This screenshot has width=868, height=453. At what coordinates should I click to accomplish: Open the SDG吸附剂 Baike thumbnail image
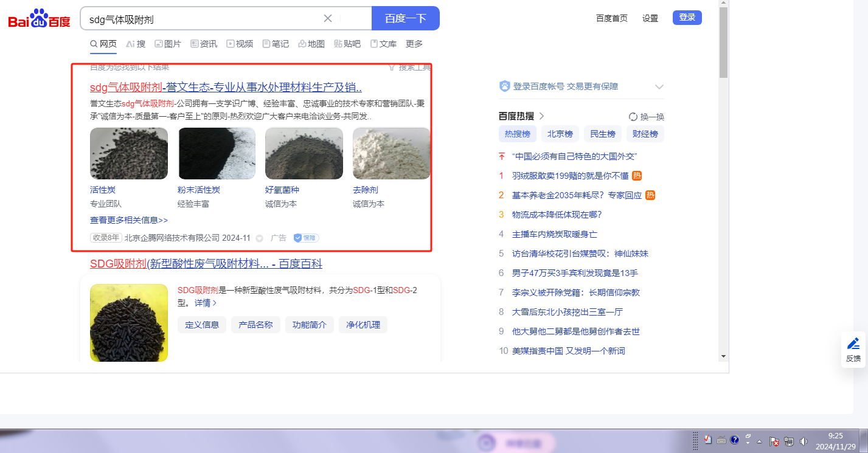129,323
